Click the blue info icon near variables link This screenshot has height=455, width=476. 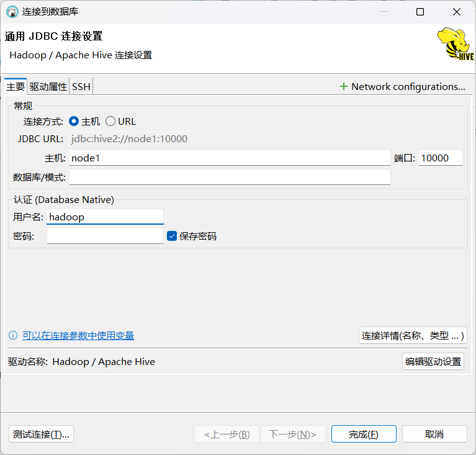point(13,336)
